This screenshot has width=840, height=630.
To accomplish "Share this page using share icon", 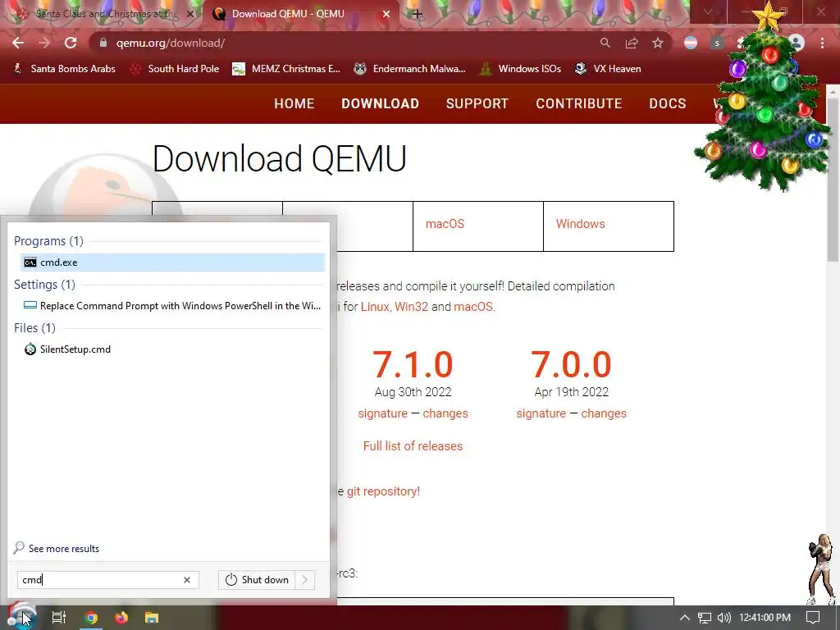I will coord(632,43).
